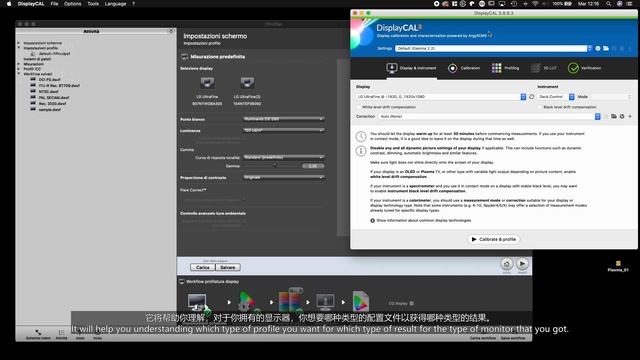Open the Instrument dropdown
Image resolution: width=640 pixels, height=360 pixels.
point(556,97)
